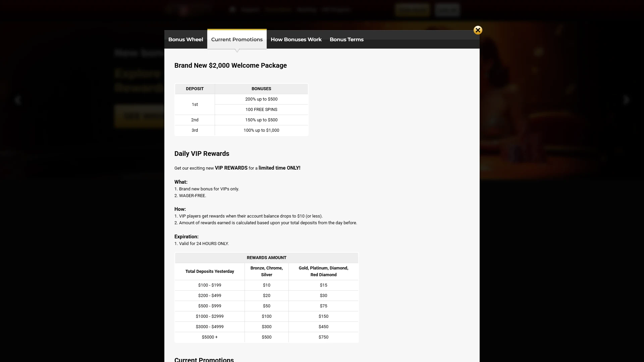This screenshot has height=362, width=644.
Task: Select the 1st deposit cell
Action: coord(195,105)
